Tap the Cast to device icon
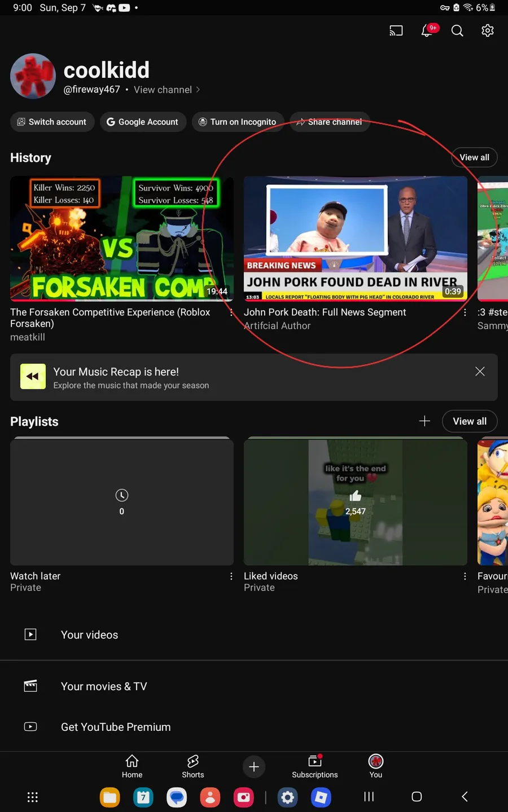The width and height of the screenshot is (508, 812). point(396,30)
